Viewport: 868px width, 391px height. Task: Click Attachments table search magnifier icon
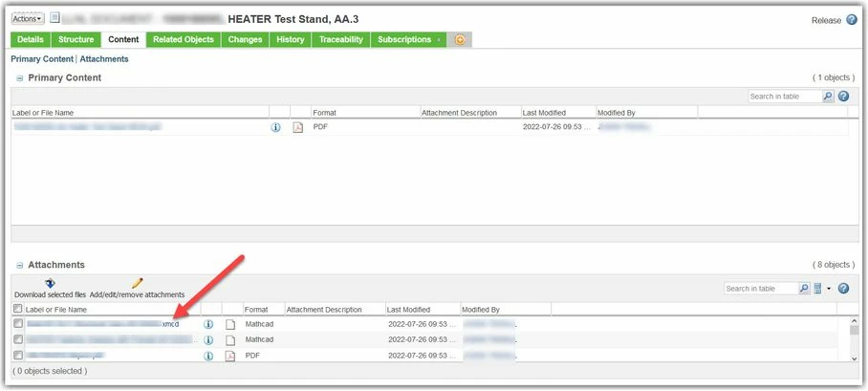pos(804,289)
